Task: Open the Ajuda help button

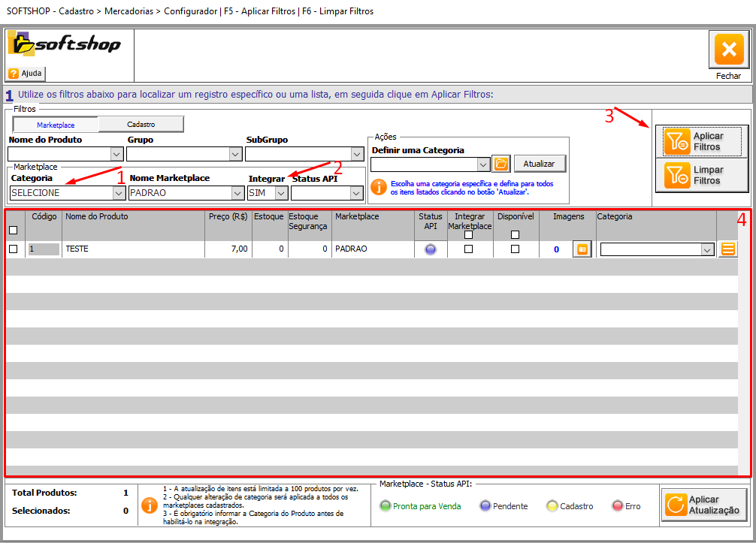Action: point(26,74)
